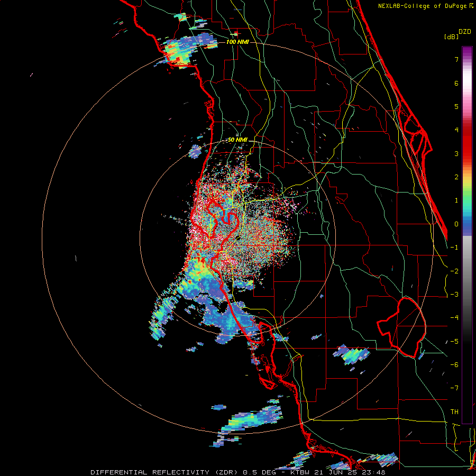
Task: Pick the -1 label on the color scale
Action: click(454, 248)
